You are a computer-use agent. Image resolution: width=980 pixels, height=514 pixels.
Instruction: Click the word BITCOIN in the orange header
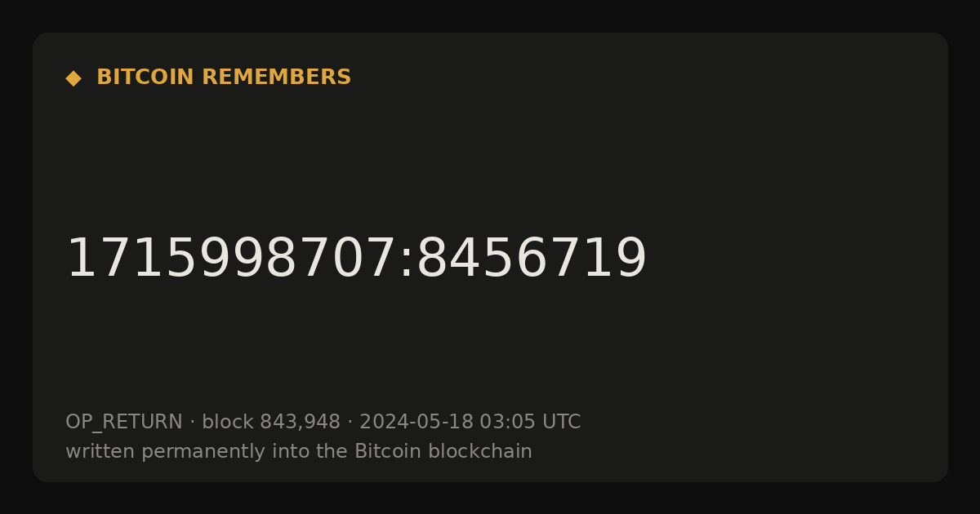(x=145, y=78)
